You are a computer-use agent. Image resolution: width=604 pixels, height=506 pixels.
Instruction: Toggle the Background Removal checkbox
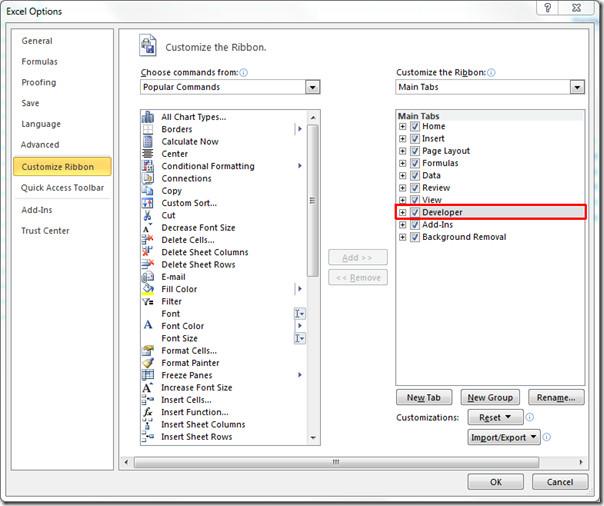point(415,237)
